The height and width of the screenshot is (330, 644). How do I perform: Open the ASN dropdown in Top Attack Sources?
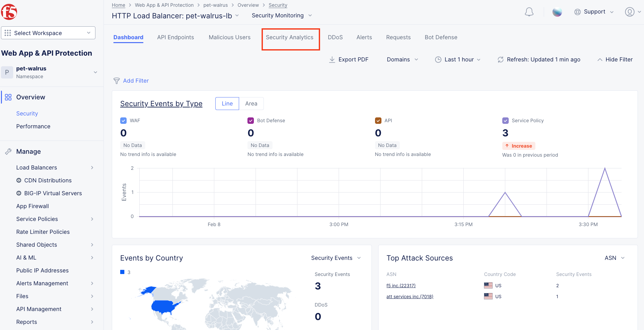pos(614,258)
